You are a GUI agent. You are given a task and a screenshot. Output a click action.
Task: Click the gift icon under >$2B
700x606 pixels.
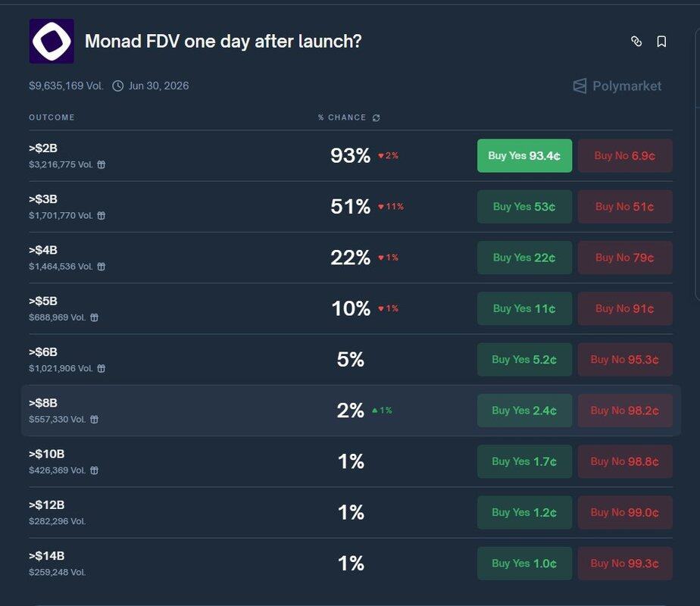pos(102,164)
